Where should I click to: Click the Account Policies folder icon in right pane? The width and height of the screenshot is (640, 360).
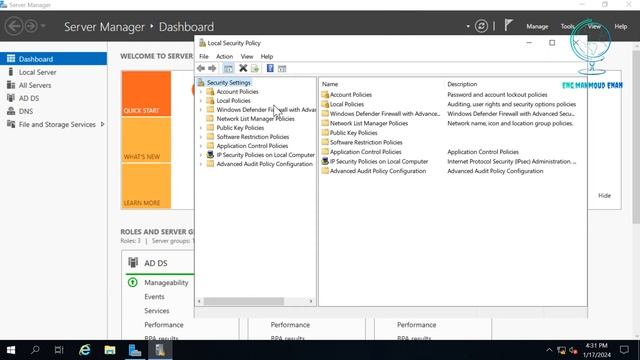coord(325,95)
